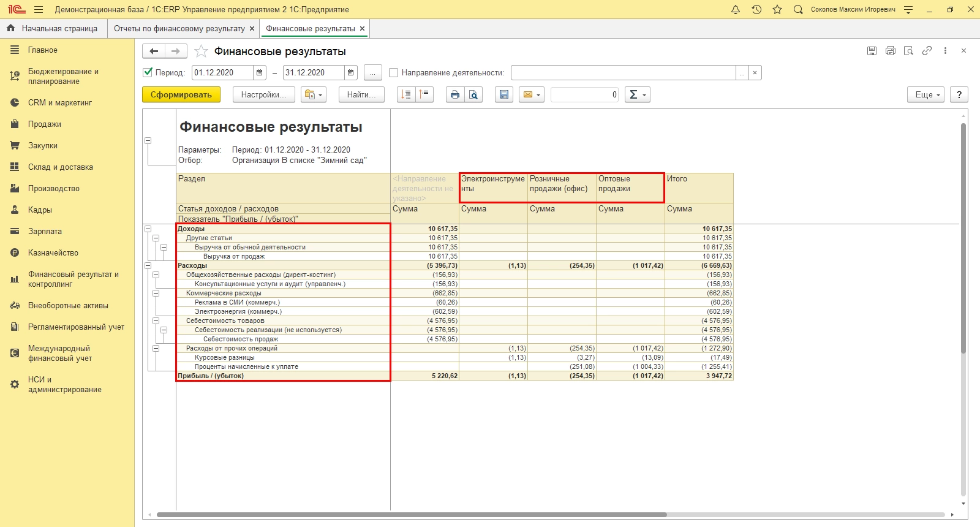Image resolution: width=980 pixels, height=527 pixels.
Task: Save report with the floppy disk icon
Action: click(x=503, y=94)
